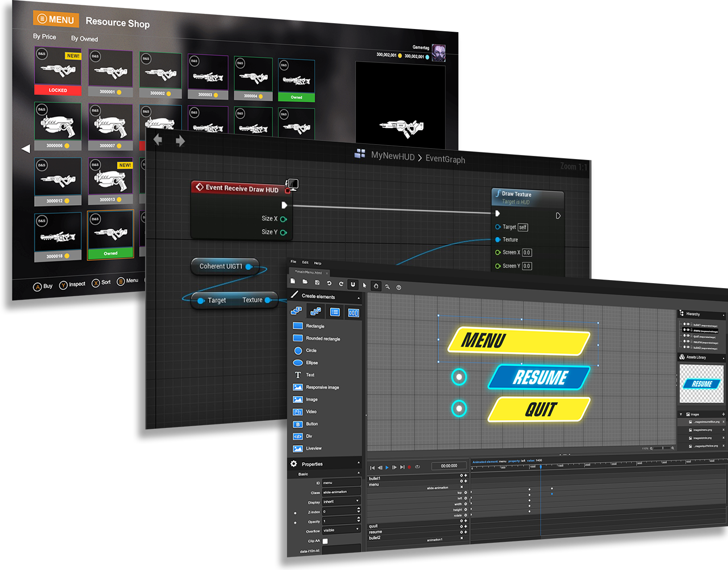Open the checked-blocks elements category

(x=316, y=311)
